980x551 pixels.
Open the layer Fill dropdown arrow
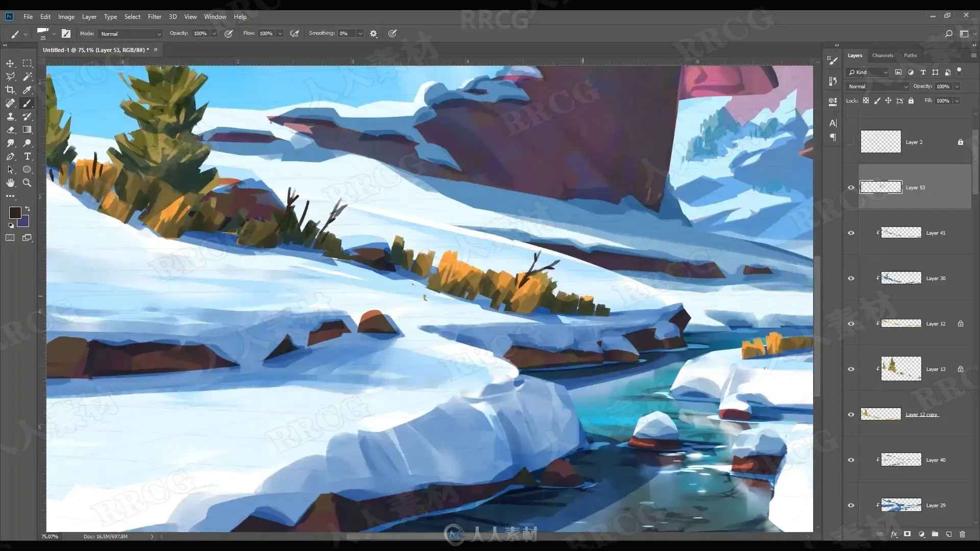[x=957, y=101]
